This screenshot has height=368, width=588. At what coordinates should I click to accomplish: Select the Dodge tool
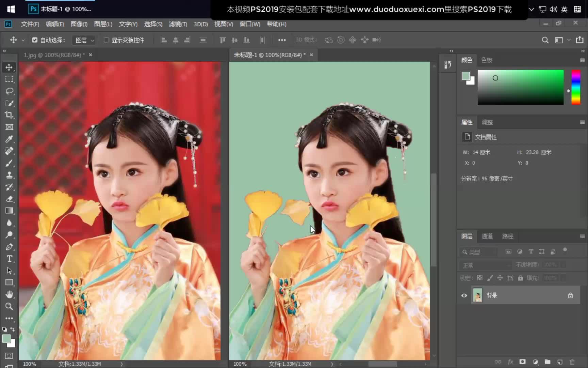pyautogui.click(x=9, y=234)
